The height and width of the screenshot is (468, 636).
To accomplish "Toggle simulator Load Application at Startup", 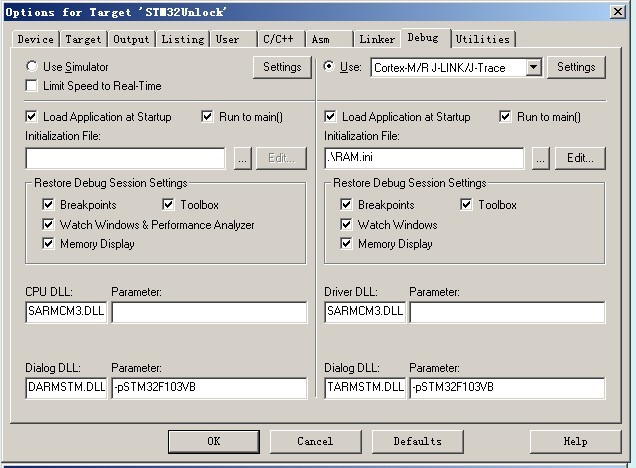I will pyautogui.click(x=31, y=117).
